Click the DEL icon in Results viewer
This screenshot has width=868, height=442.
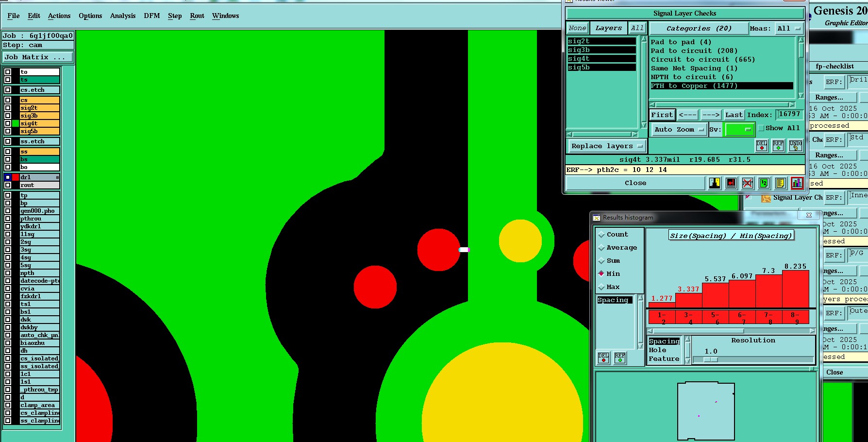pos(762,145)
